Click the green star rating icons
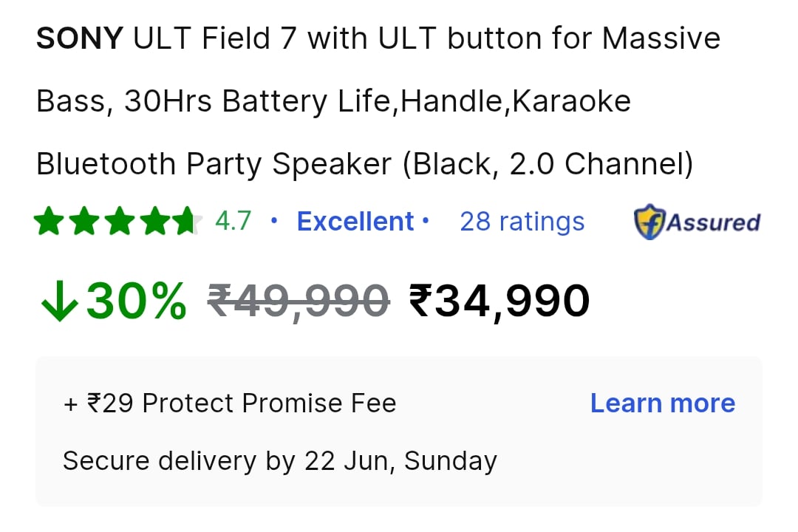The height and width of the screenshot is (532, 798). tap(118, 221)
